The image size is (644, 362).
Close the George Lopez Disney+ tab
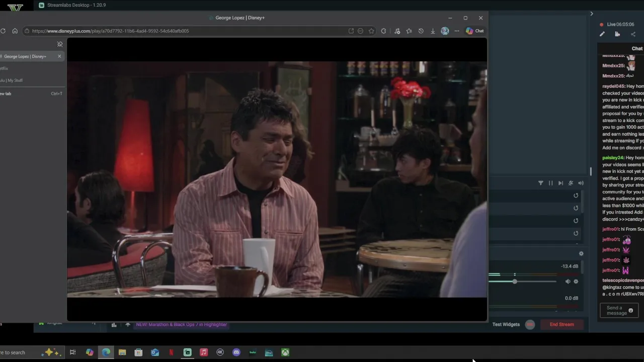coord(59,56)
